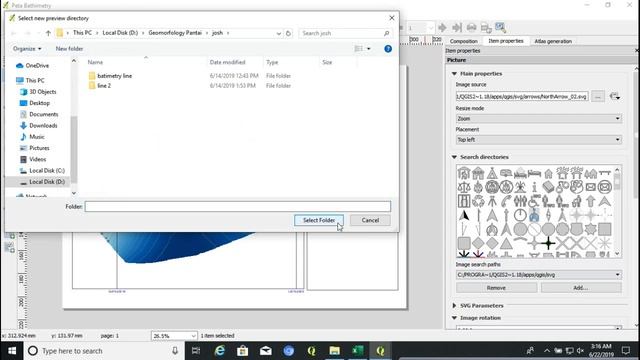Open the atlas settings icon
Image resolution: width=640 pixels, height=360 pixels.
[x=500, y=27]
